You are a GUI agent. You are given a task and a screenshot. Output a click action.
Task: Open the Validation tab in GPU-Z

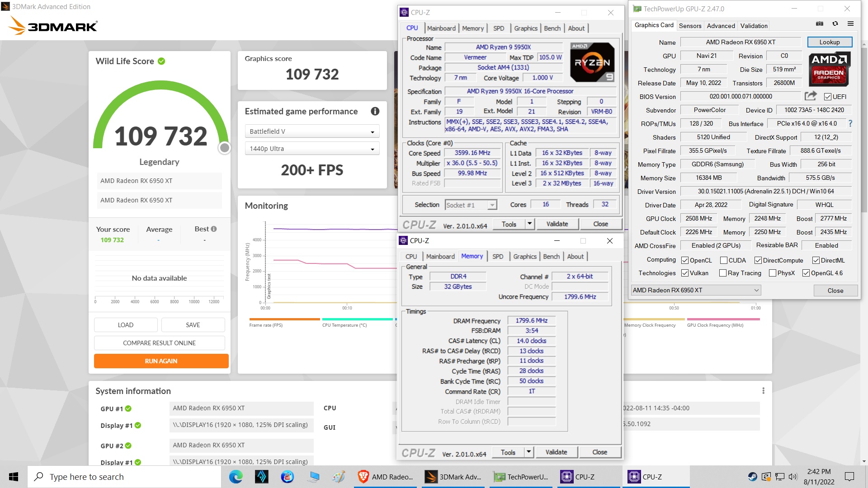click(754, 26)
